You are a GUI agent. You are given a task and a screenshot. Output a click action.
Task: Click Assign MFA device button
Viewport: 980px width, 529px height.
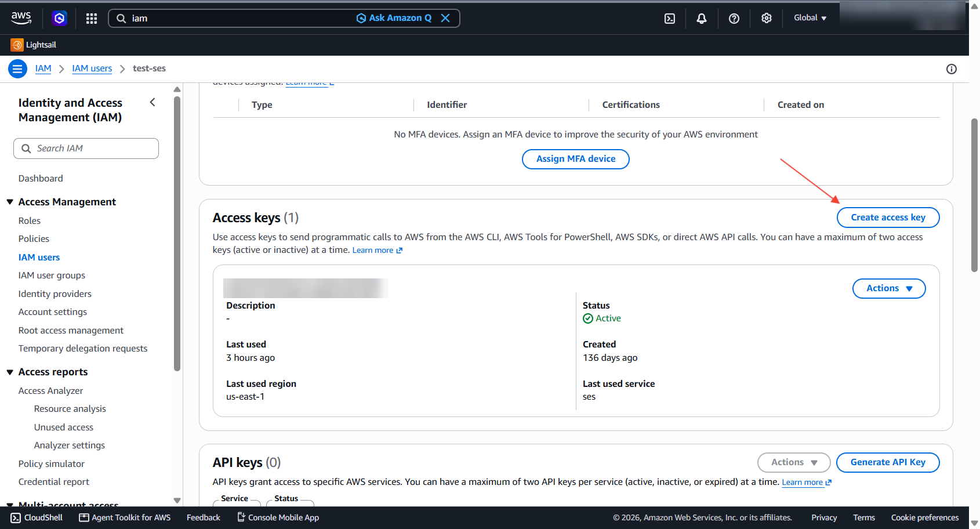click(576, 159)
